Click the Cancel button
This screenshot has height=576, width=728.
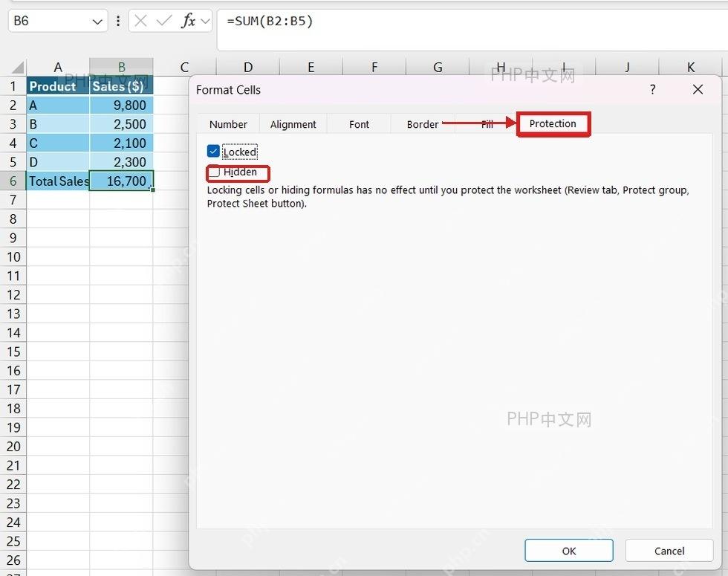tap(669, 551)
